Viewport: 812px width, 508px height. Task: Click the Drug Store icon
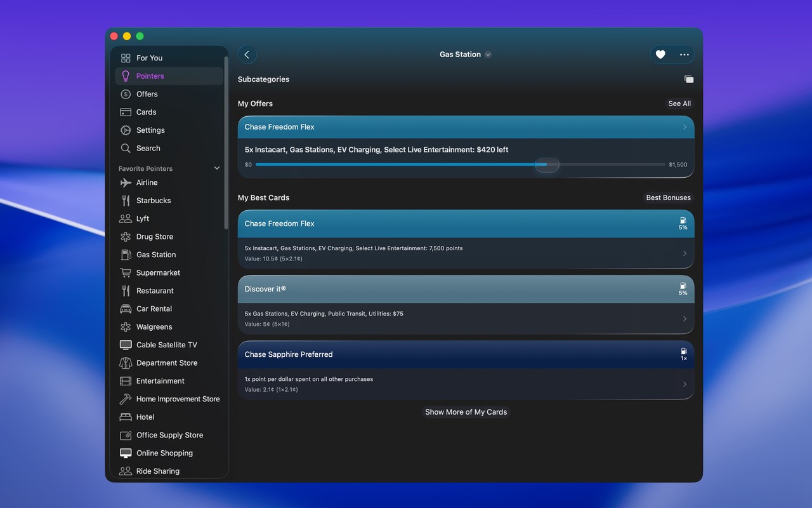click(126, 237)
